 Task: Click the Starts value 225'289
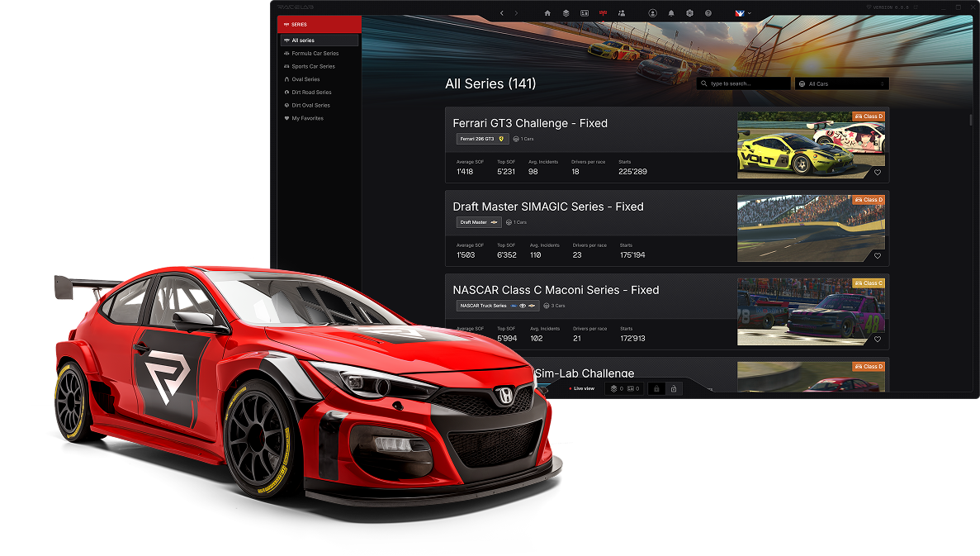632,171
